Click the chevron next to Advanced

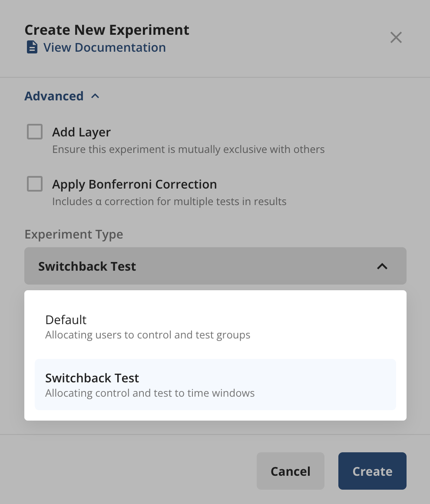(x=95, y=96)
